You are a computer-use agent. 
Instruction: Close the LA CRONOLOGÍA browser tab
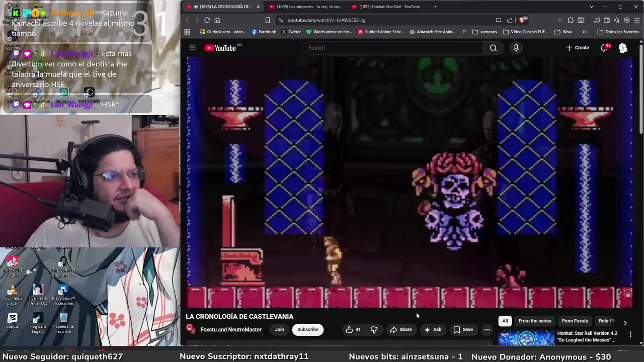[258, 7]
